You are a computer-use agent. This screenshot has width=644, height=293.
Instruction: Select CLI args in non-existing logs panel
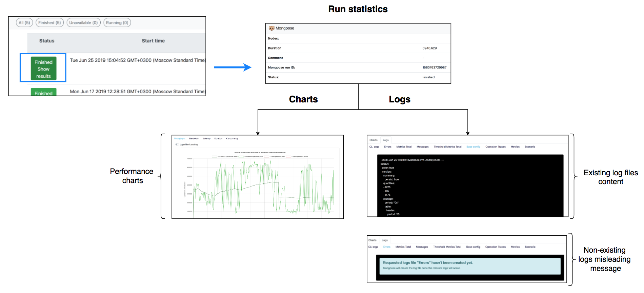(373, 247)
